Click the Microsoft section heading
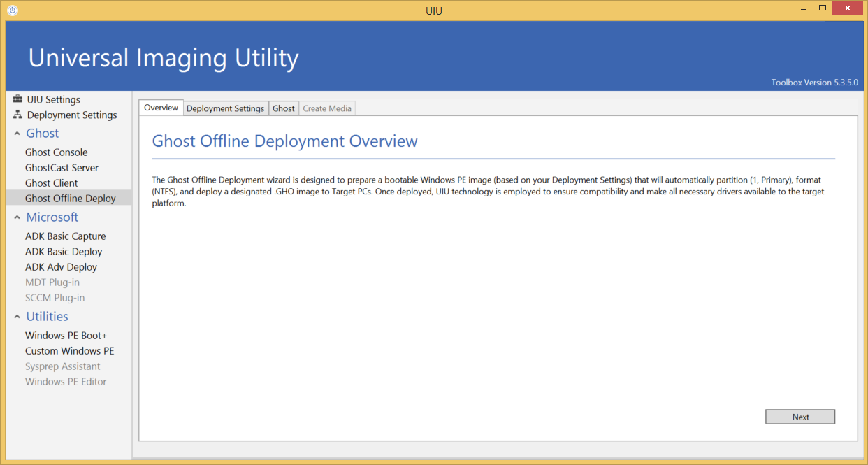868x465 pixels. [52, 217]
